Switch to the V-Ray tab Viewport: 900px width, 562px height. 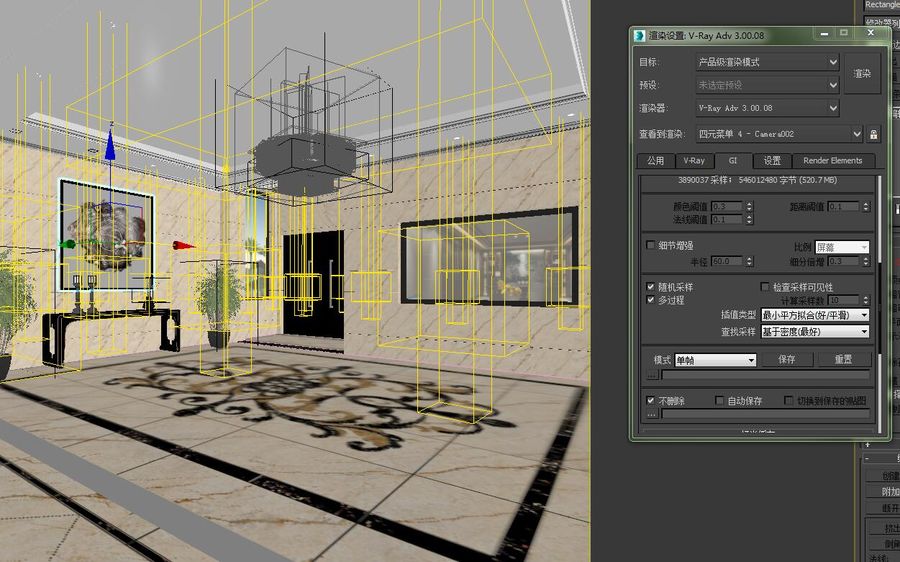pos(694,161)
